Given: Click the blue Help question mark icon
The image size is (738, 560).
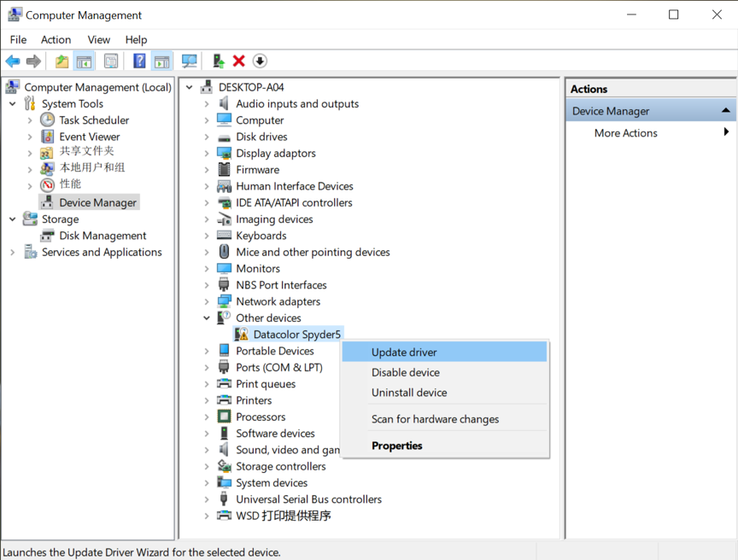Looking at the screenshot, I should (139, 61).
